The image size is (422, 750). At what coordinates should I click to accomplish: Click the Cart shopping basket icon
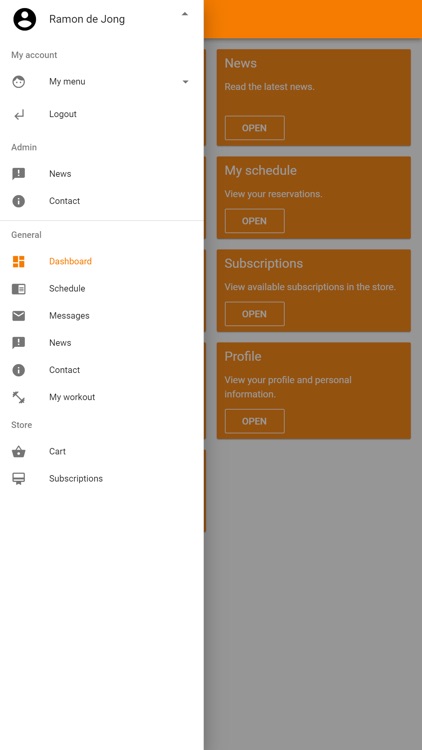click(19, 452)
